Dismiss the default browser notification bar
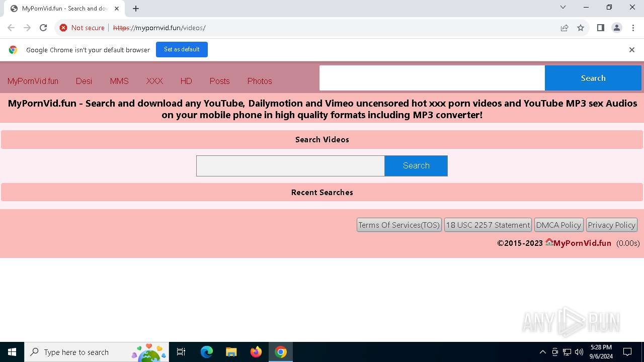Screen dimensions: 644x362 [631, 50]
